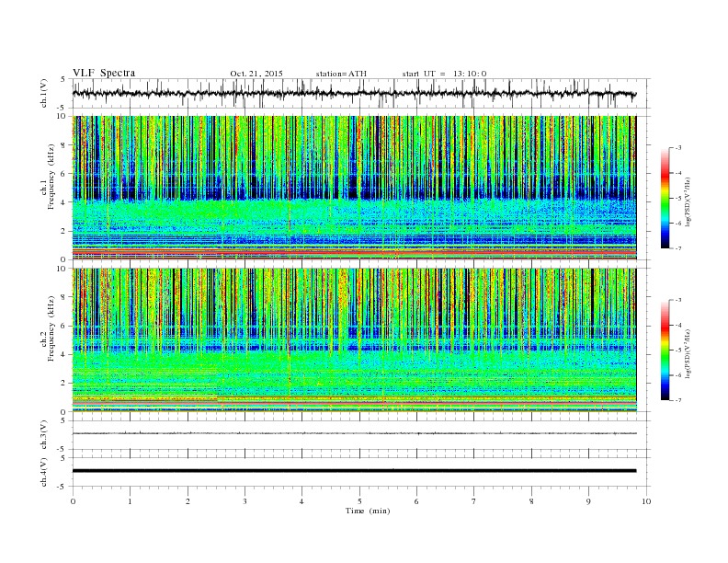Click time axis tick label "3"
Viewport: 728px width, 563px height.
tap(245, 501)
